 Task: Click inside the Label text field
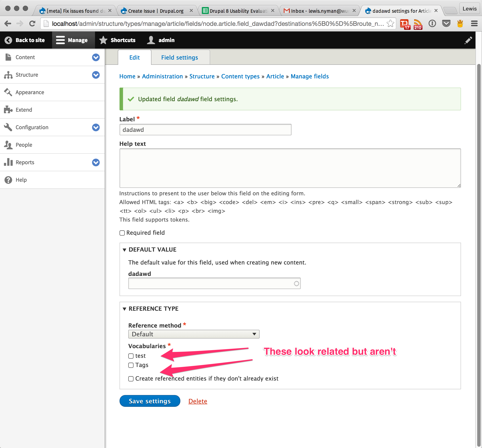(205, 129)
